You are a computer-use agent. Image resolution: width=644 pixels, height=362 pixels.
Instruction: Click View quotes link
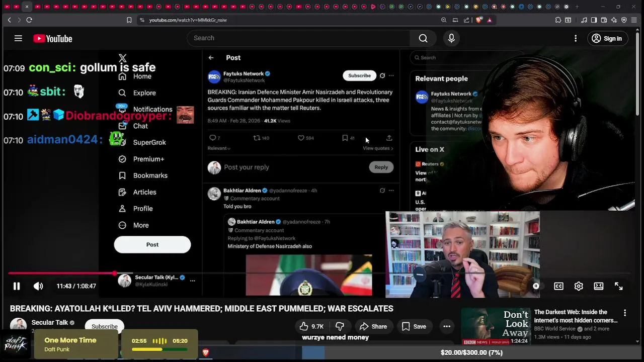[x=378, y=148]
